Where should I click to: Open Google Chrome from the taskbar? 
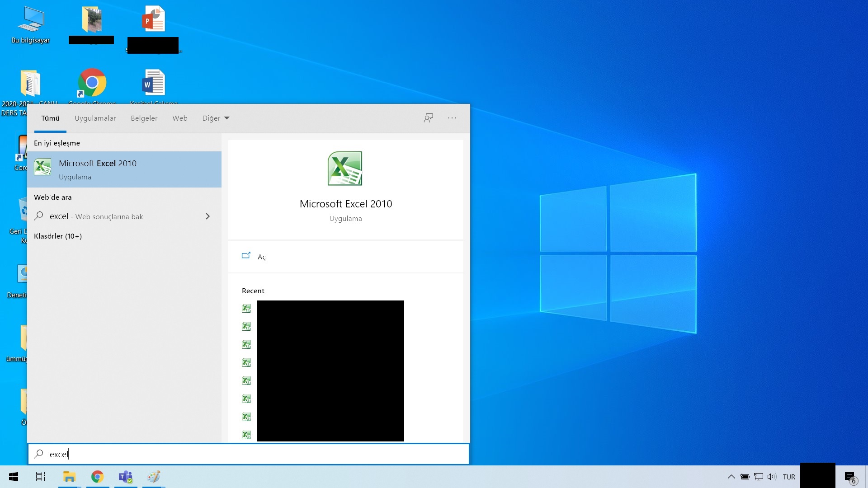coord(97,477)
